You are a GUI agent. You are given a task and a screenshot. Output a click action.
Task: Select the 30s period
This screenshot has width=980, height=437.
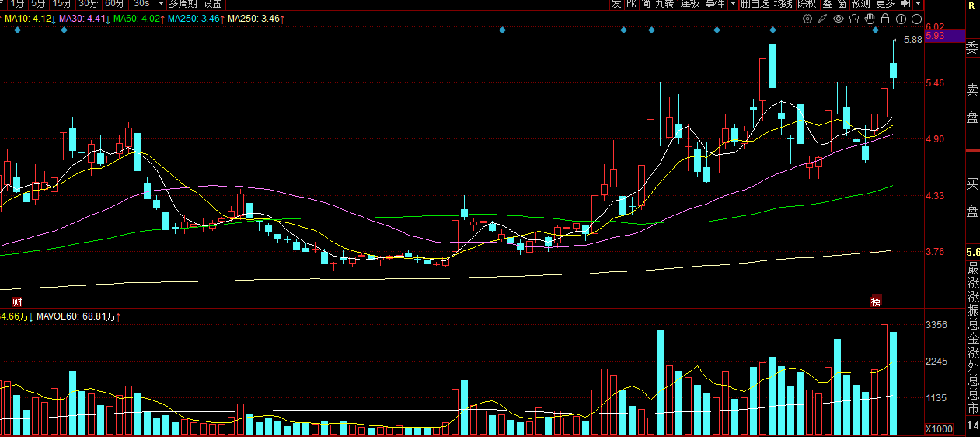point(141,4)
